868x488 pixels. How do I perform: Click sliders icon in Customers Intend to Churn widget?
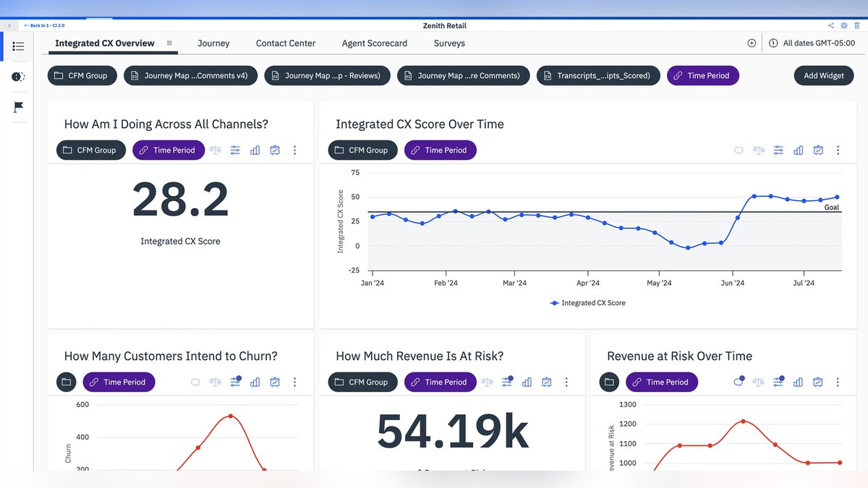(235, 382)
